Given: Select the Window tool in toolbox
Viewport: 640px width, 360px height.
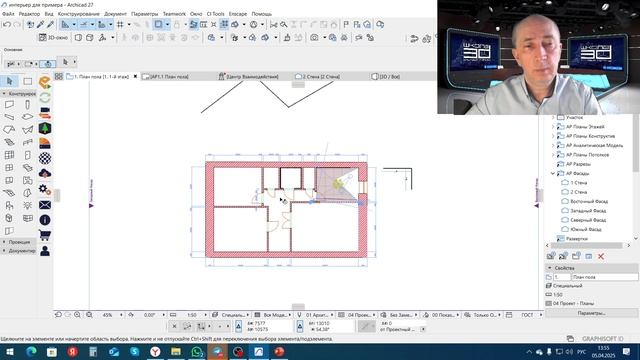Looking at the screenshot, I should click(9, 168).
